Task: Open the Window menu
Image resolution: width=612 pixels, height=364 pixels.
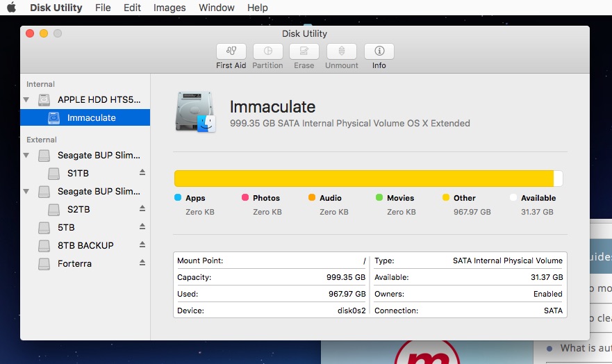Action: (217, 8)
